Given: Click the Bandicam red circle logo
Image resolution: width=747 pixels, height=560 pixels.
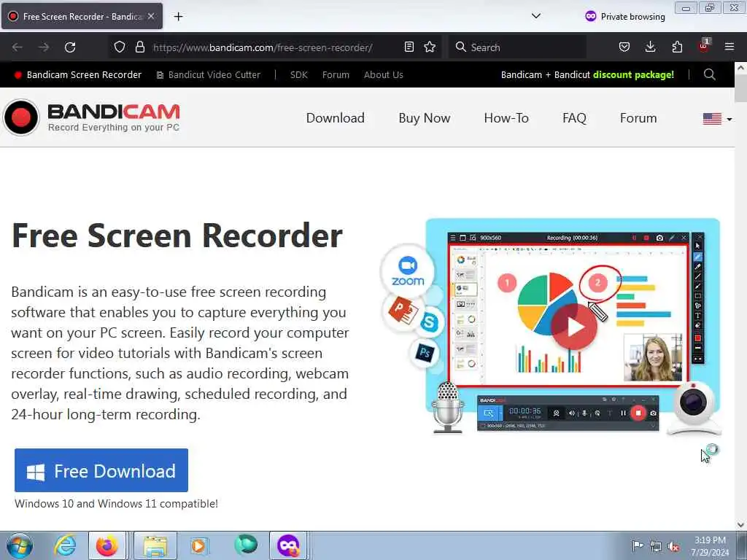Looking at the screenshot, I should [21, 117].
